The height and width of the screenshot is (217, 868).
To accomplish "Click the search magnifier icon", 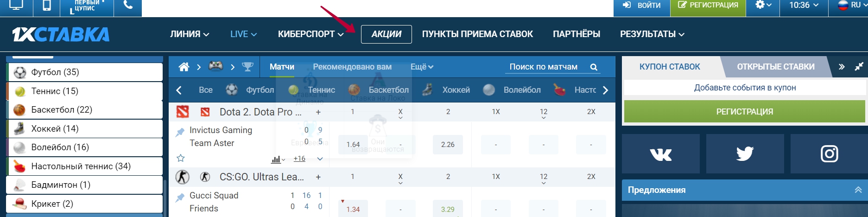I will [x=594, y=67].
